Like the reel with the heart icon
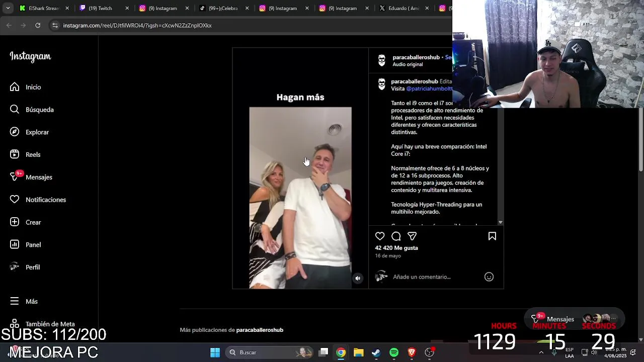The height and width of the screenshot is (362, 644). 380,236
